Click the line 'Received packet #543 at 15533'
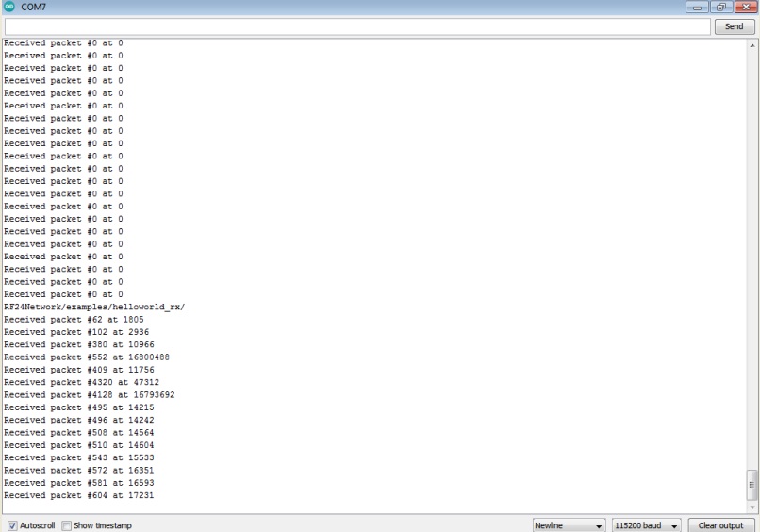760x532 pixels. (79, 458)
